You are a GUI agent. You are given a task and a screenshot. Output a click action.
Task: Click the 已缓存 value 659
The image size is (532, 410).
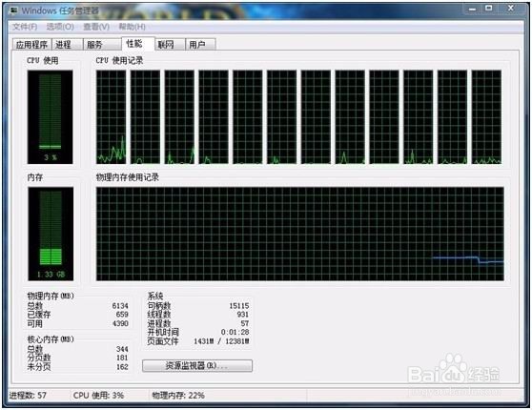tap(122, 315)
